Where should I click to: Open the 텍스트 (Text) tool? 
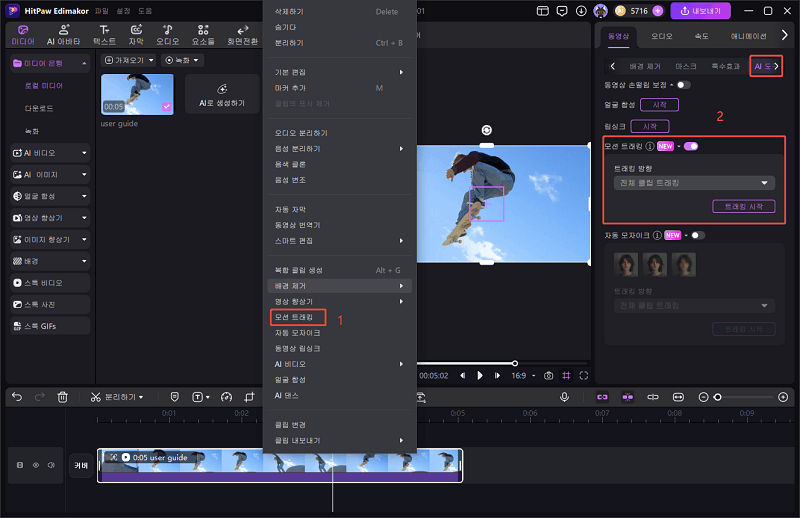[x=104, y=35]
